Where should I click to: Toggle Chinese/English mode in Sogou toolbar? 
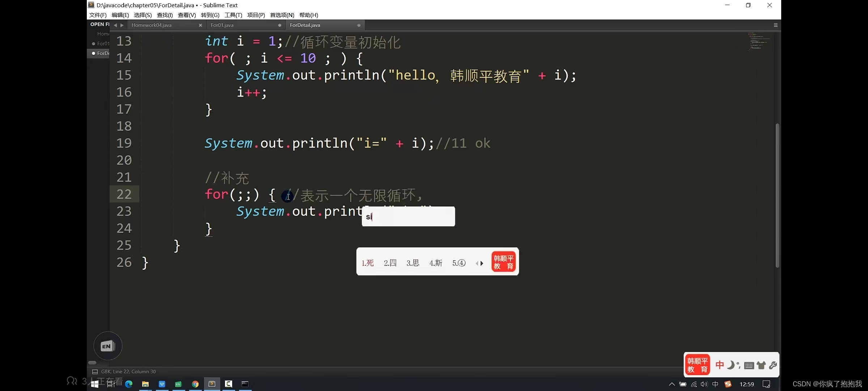[x=720, y=365]
